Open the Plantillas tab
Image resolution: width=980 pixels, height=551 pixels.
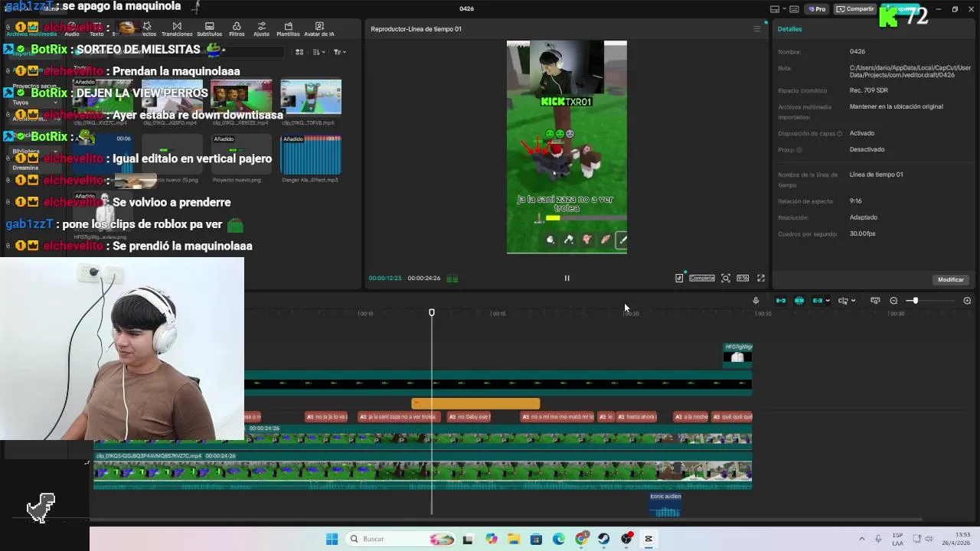point(288,29)
